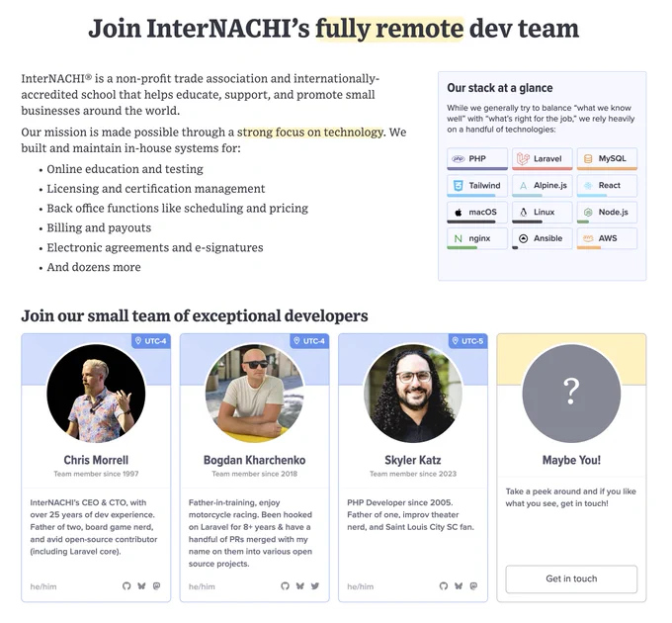The width and height of the screenshot is (672, 623).
Task: Click 'Join our small team of exceptional developers' heading
Action: click(x=195, y=316)
